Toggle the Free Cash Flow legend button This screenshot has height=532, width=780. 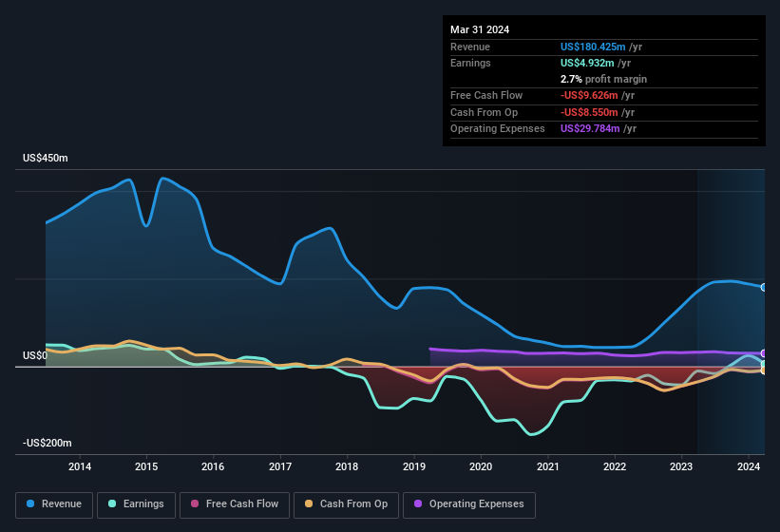[235, 504]
